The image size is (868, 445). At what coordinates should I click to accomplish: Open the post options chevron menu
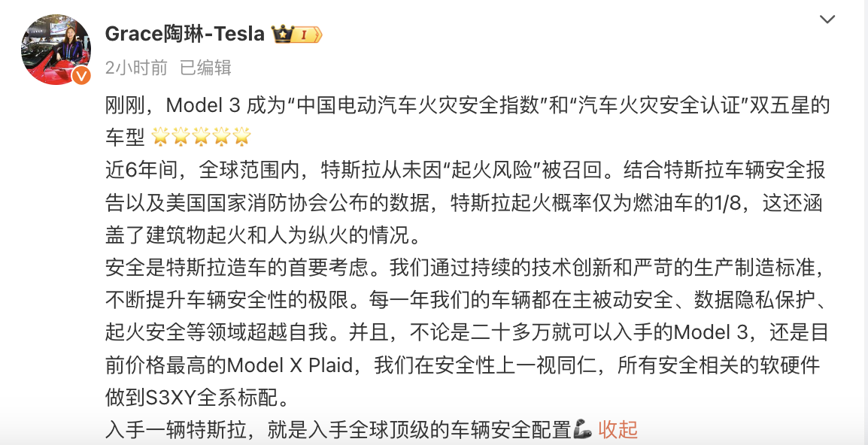[x=827, y=20]
